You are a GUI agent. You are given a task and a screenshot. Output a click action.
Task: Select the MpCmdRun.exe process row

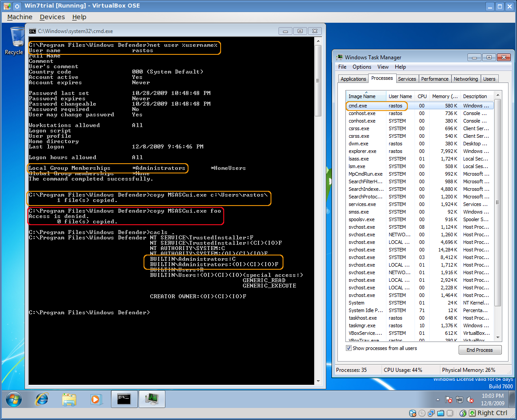pyautogui.click(x=420, y=174)
